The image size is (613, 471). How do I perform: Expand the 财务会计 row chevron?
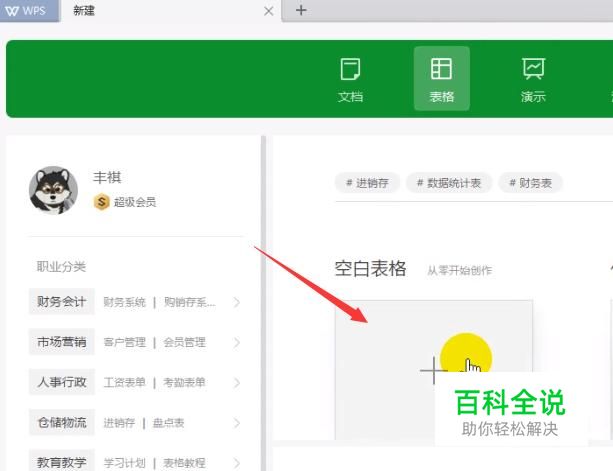tap(237, 302)
